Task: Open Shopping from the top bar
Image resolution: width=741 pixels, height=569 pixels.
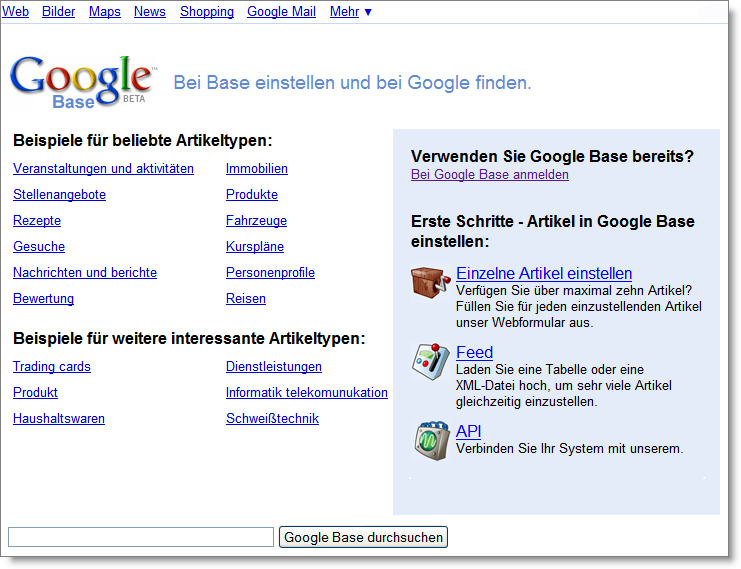Action: pos(207,11)
